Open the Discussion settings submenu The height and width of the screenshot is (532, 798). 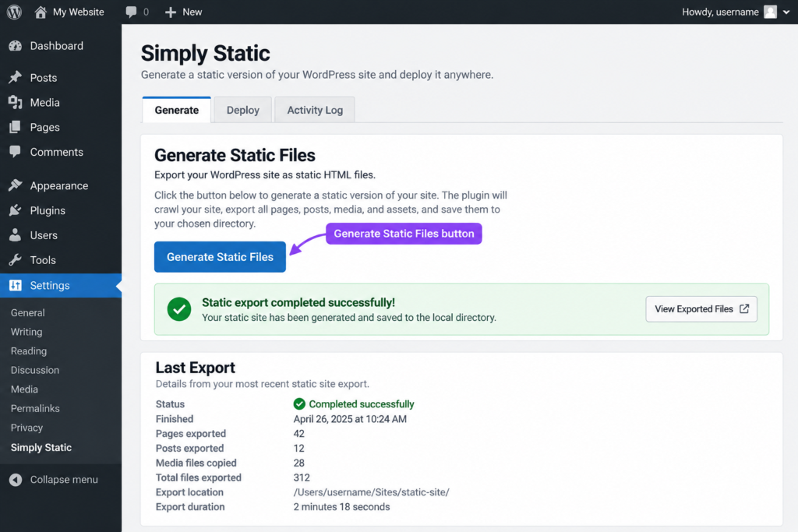(35, 370)
